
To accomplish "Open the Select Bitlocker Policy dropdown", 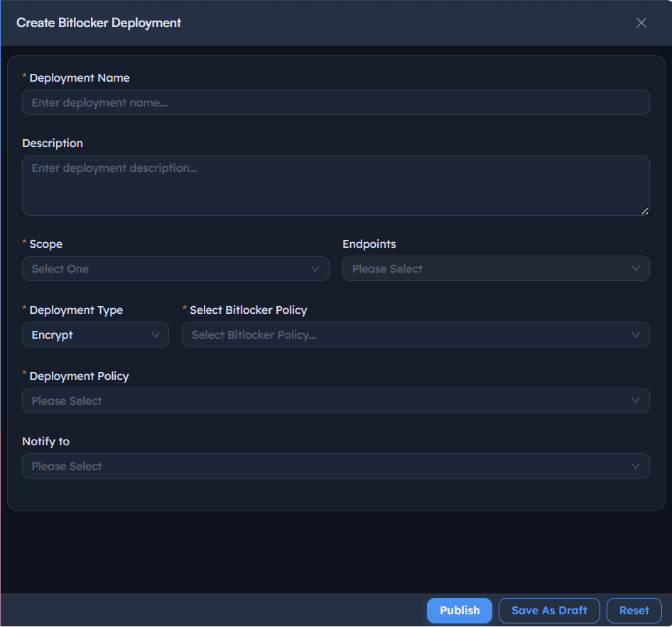I will coord(416,334).
